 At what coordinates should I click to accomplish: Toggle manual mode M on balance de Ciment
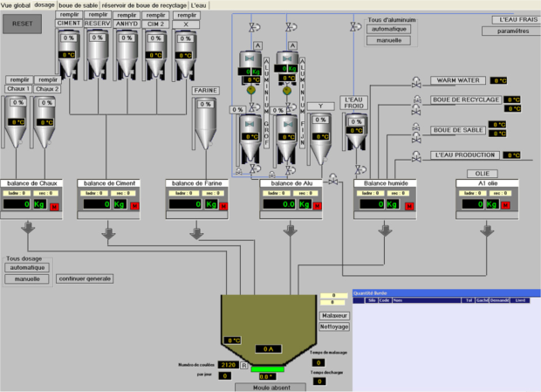coord(134,206)
